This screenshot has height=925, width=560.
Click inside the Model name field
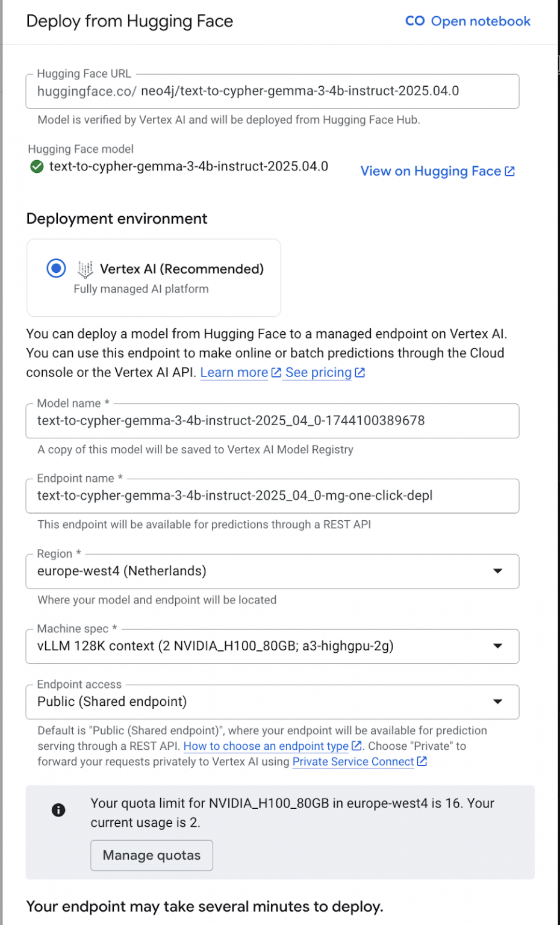272,420
